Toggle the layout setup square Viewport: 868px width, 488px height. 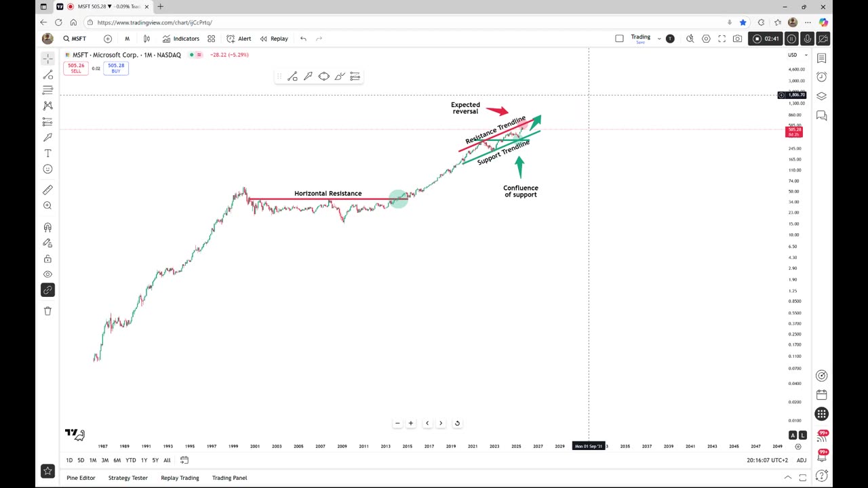coord(619,39)
